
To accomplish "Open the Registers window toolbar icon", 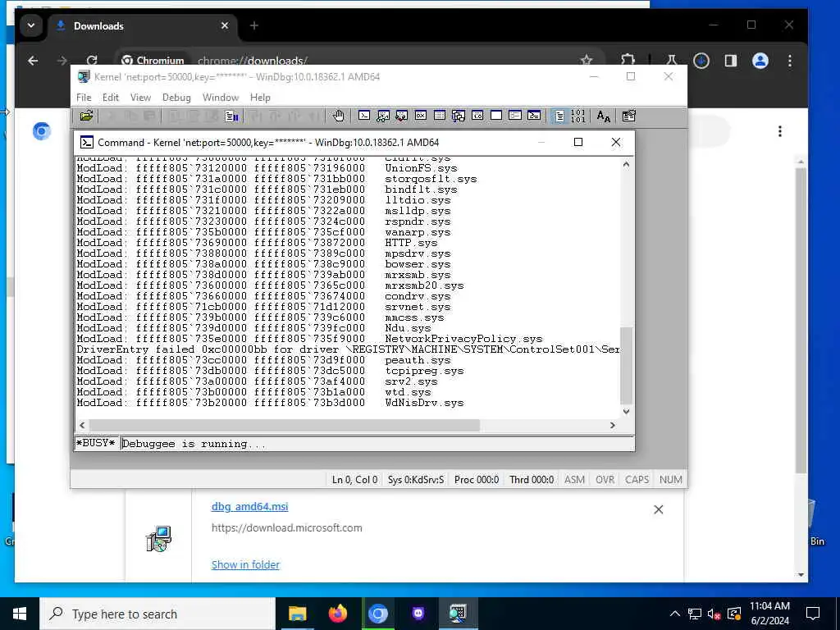I will tap(421, 116).
